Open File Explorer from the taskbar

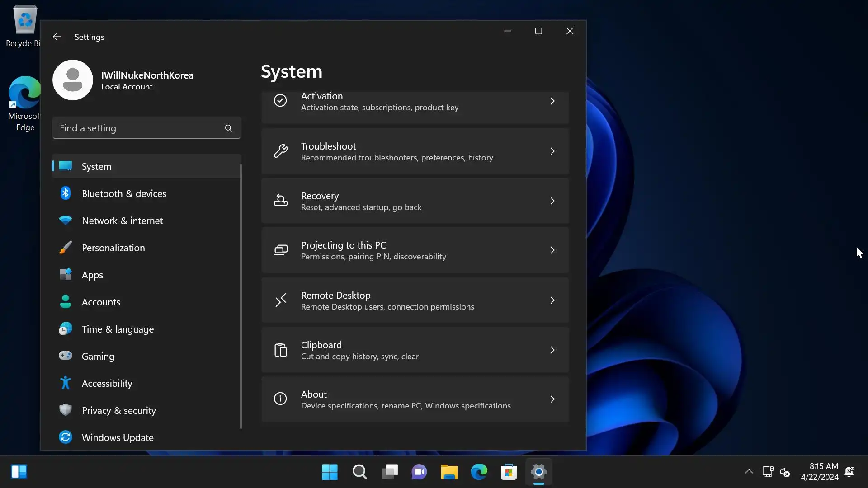pyautogui.click(x=449, y=472)
